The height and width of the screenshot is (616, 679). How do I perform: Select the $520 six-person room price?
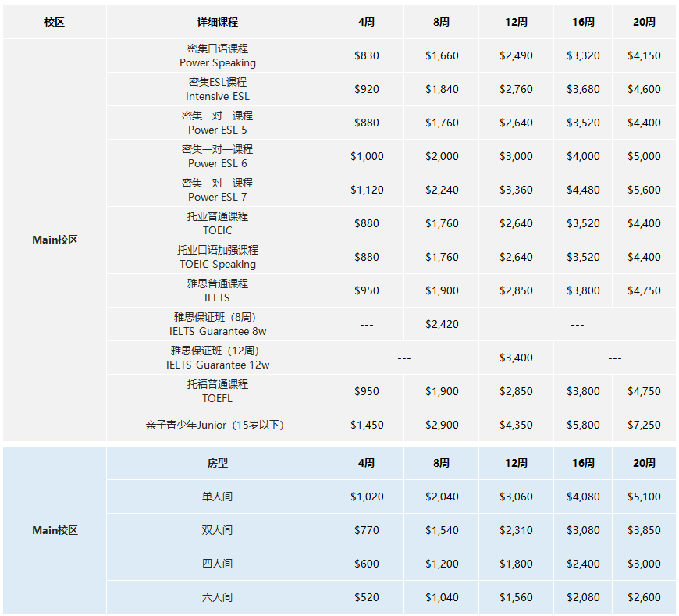pyautogui.click(x=366, y=597)
